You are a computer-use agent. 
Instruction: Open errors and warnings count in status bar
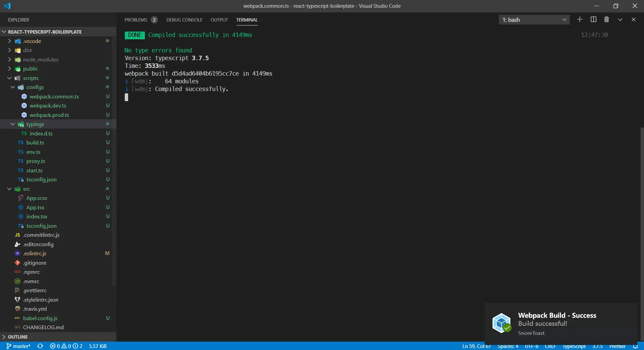point(66,346)
